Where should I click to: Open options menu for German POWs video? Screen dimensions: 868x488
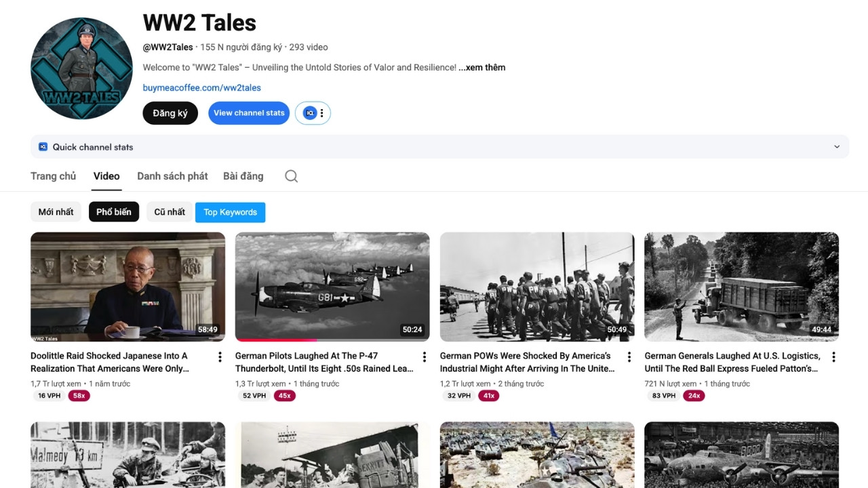(x=629, y=357)
